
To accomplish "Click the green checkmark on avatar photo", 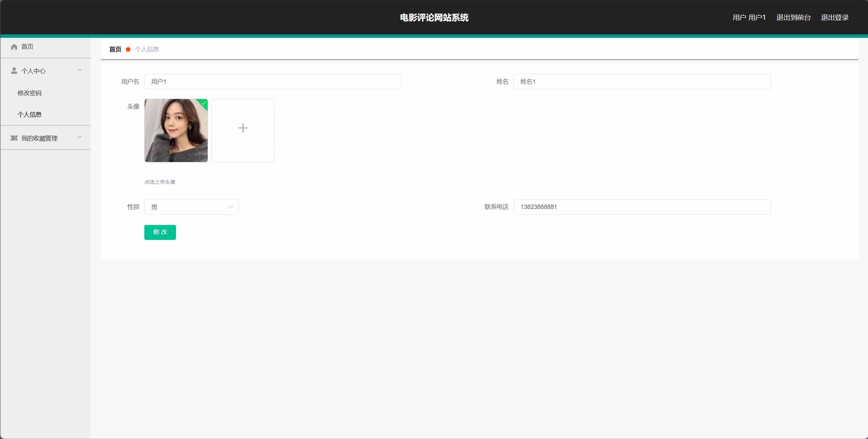I will (204, 103).
